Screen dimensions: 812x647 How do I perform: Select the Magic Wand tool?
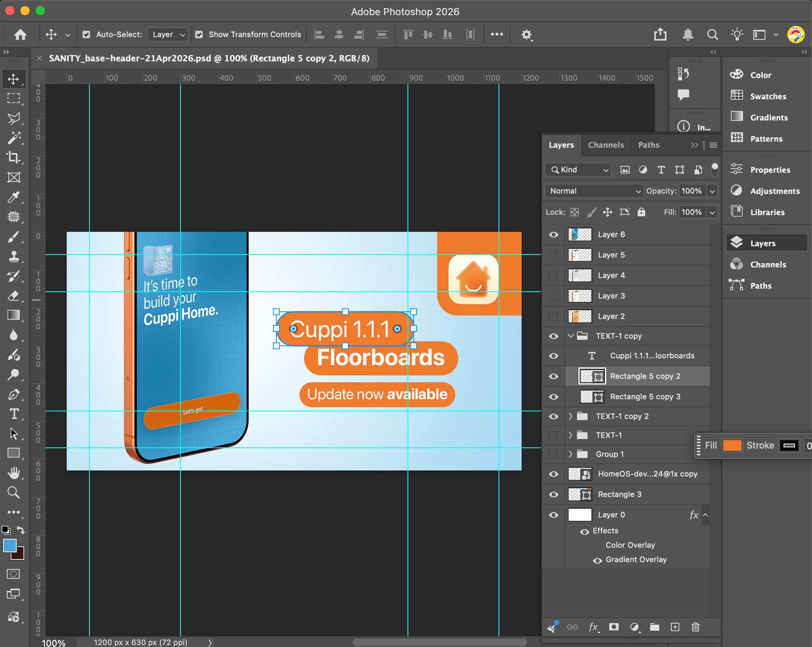click(14, 138)
